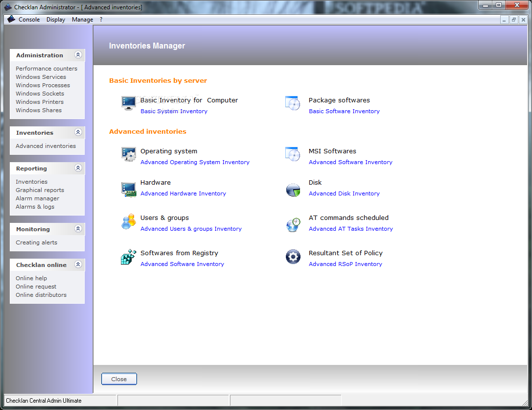The image size is (532, 410).
Task: Select Windows Printers in sidebar
Action: [40, 101]
